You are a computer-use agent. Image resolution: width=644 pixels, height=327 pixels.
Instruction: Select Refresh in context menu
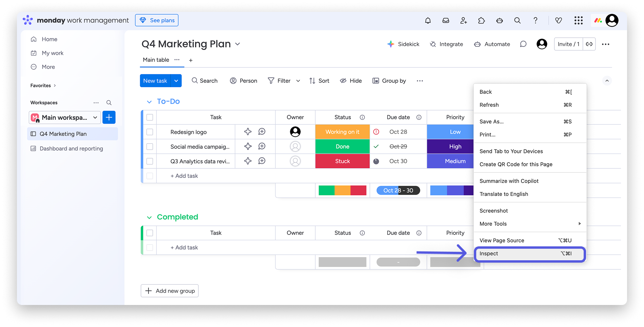(530, 105)
